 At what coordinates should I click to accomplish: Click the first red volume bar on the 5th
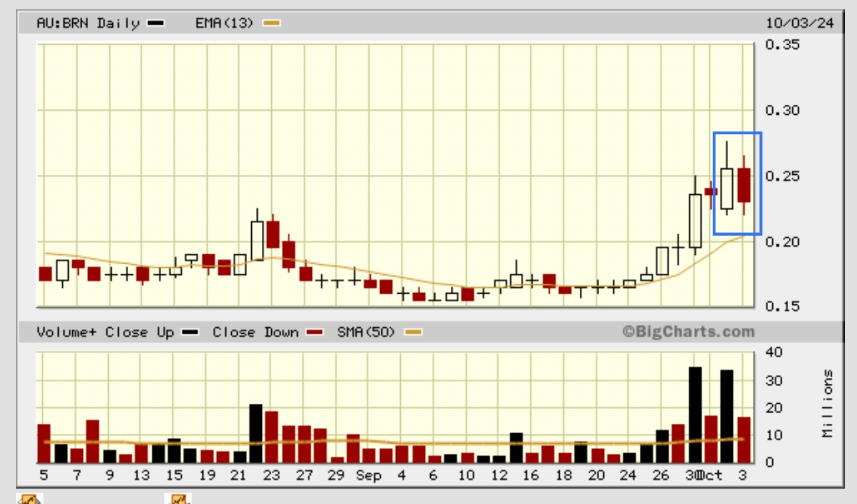44,443
